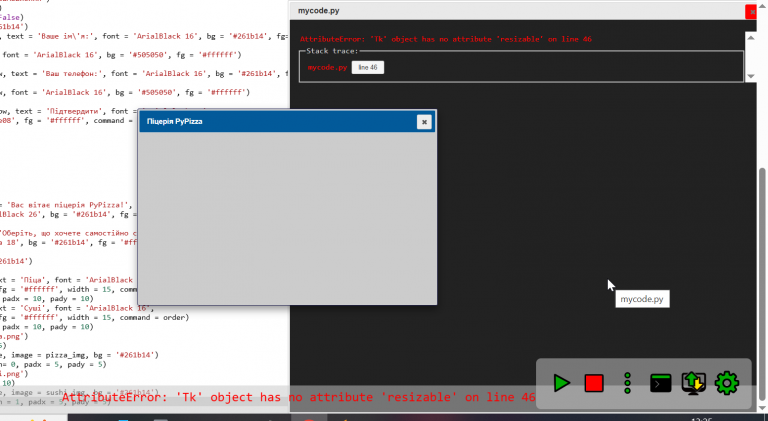Click code line containing 'Ваш телефон:'
This screenshot has width=768, height=421.
point(144,73)
